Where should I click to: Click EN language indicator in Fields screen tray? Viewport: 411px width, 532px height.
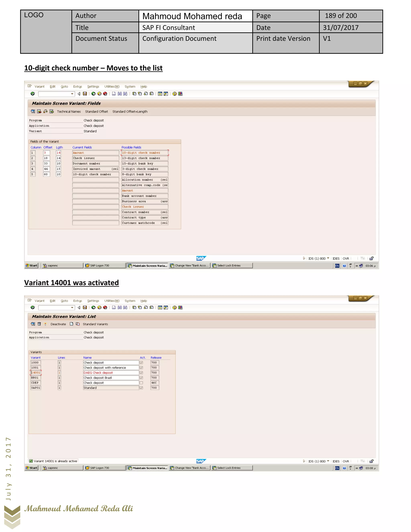point(337,266)
